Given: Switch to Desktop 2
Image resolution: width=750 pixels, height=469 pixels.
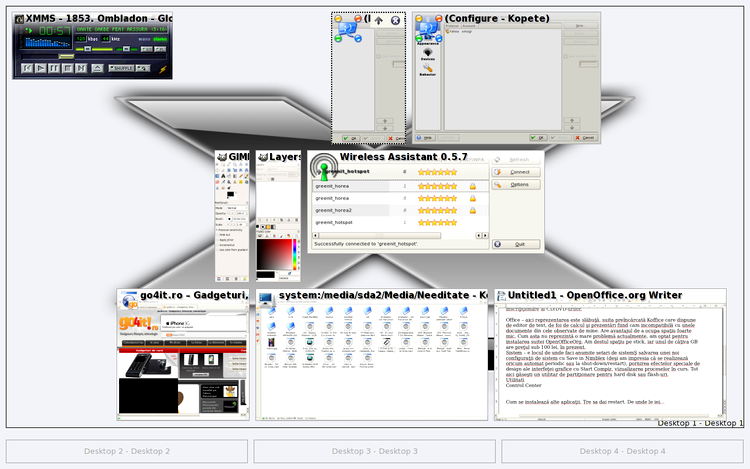Looking at the screenshot, I should point(126,451).
